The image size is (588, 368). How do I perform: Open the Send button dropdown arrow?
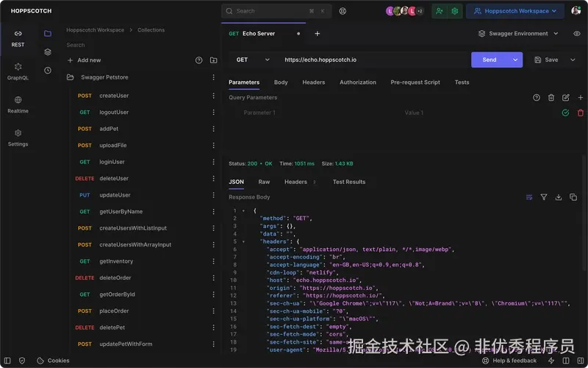(515, 60)
